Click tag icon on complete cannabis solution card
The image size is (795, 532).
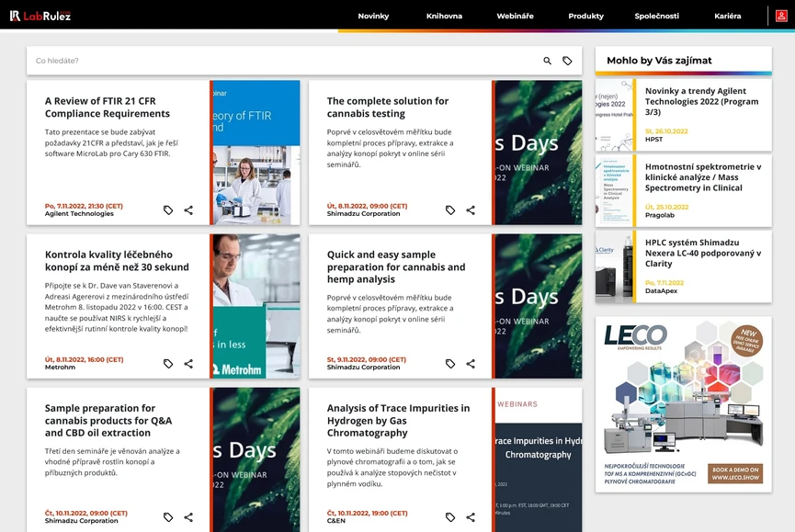[x=450, y=209]
